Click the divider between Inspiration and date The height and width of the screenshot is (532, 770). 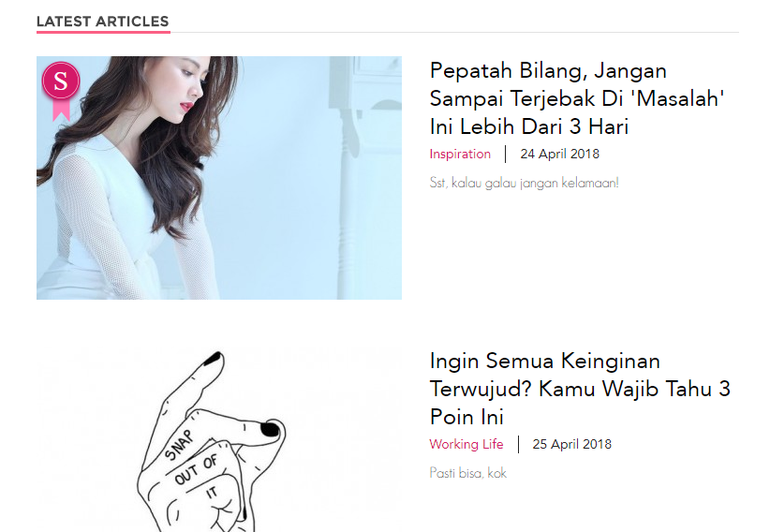(505, 154)
